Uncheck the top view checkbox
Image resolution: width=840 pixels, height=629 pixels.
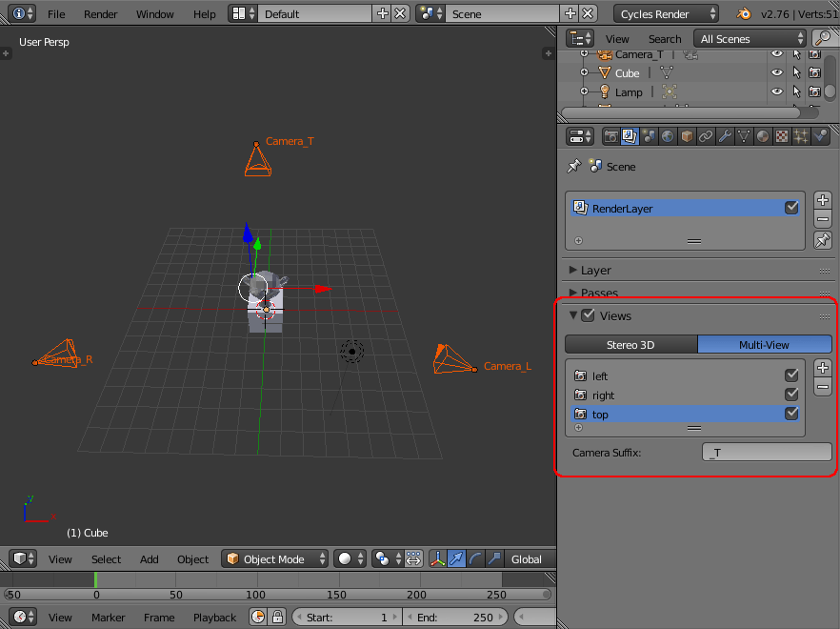point(791,414)
